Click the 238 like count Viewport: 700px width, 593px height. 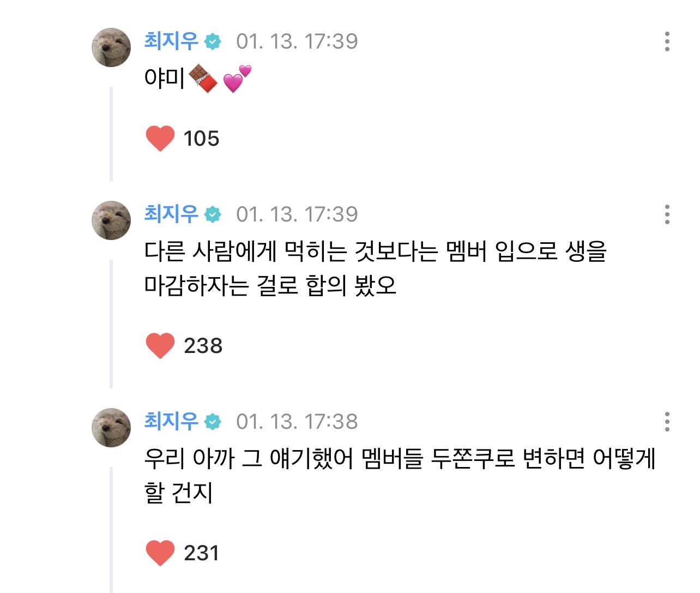pos(203,346)
